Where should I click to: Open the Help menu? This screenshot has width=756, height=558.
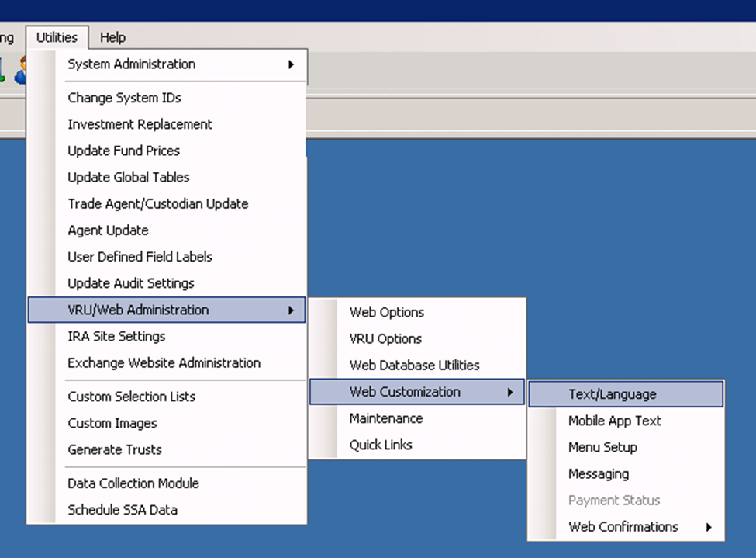pyautogui.click(x=113, y=37)
